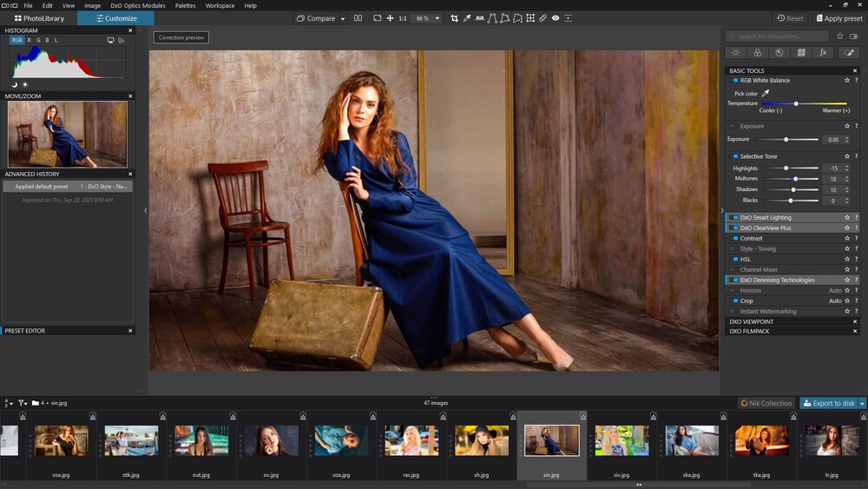The width and height of the screenshot is (868, 489).
Task: Adjust the Temperature slider handle
Action: click(796, 103)
